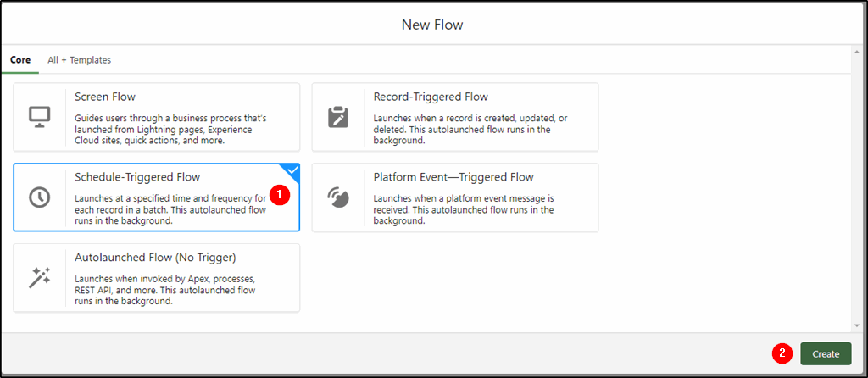Select the Screen Flow title

104,97
